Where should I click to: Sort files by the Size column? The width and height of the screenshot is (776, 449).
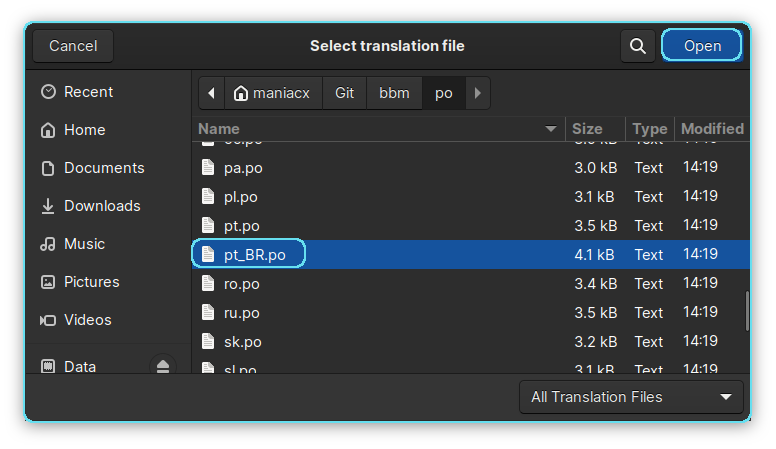coord(587,129)
